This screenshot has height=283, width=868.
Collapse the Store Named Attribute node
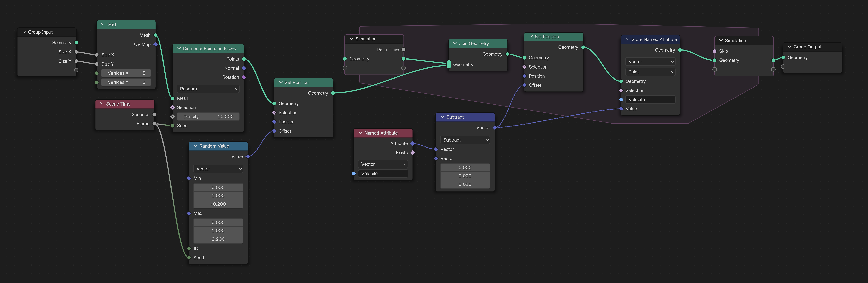coord(627,39)
